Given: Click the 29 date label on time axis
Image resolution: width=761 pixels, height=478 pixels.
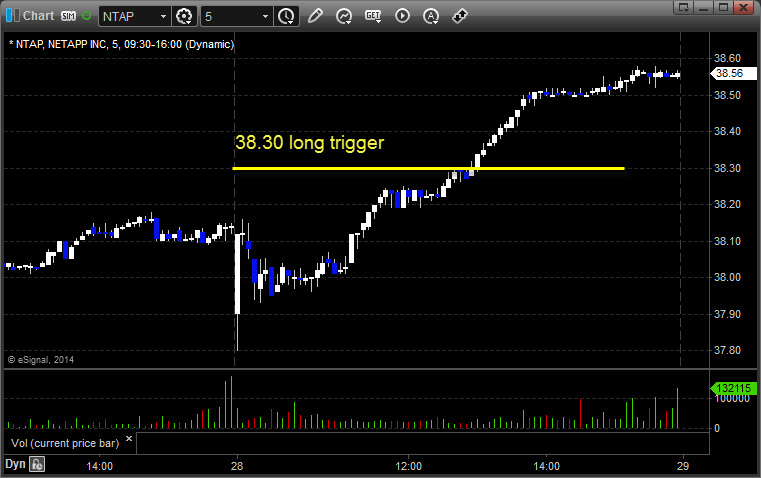Looking at the screenshot, I should coord(683,466).
